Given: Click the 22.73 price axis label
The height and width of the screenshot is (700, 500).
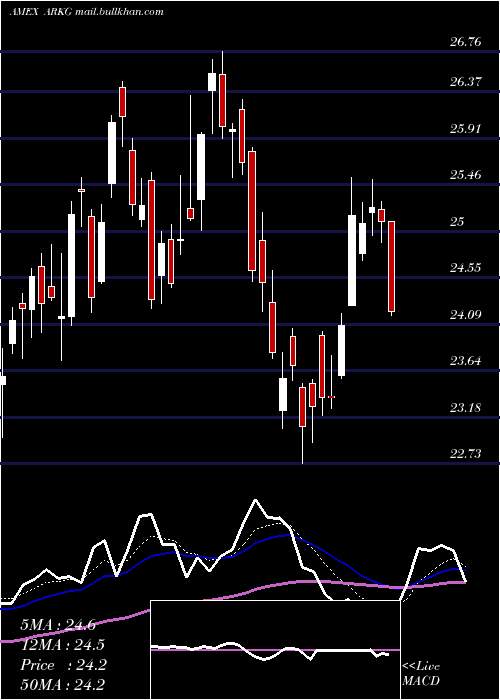Looking at the screenshot, I should coord(466,454).
